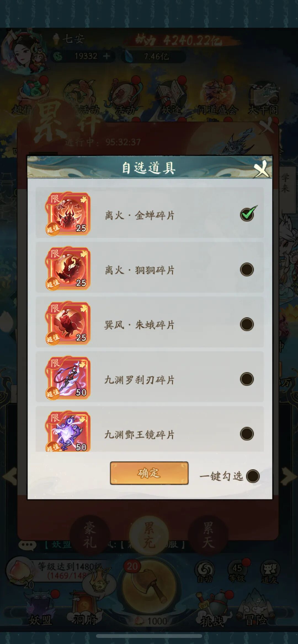Screen dimensions: 298x644
Task: Close the 自选道具 dialog
Action: [x=262, y=168]
